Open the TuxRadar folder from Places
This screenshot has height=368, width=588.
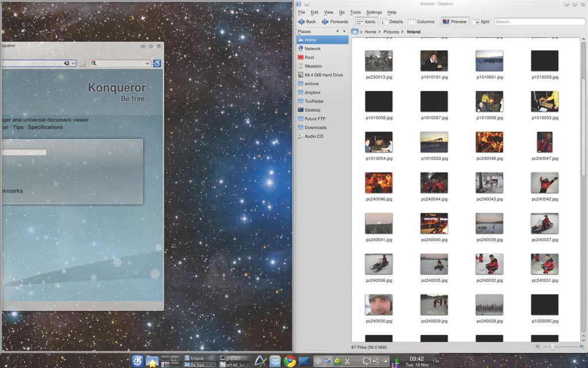tap(314, 101)
